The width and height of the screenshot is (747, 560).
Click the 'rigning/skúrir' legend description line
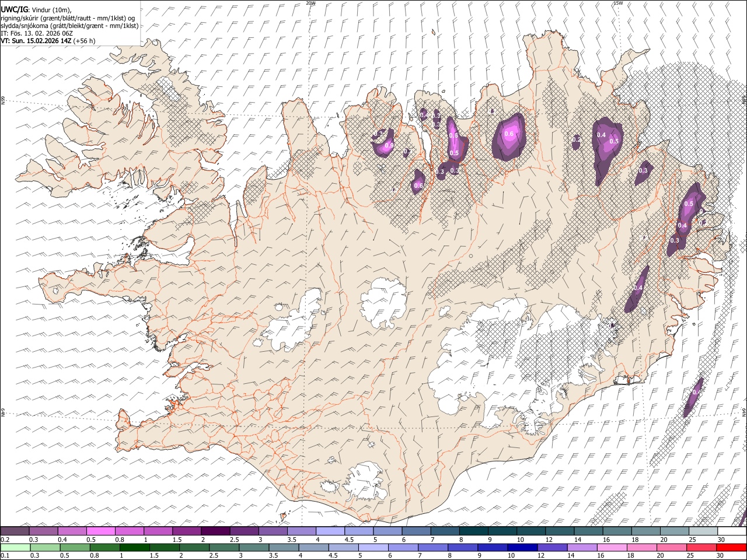[x=68, y=17]
